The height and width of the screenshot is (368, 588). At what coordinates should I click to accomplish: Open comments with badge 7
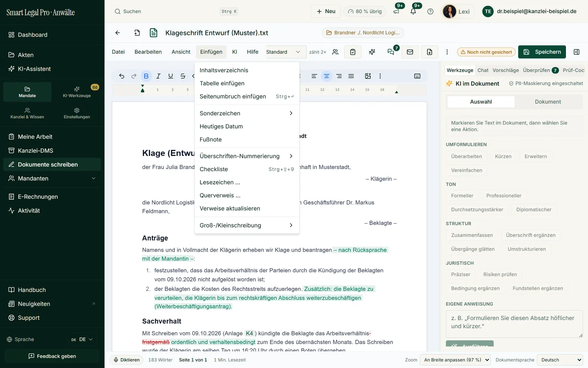point(391,52)
